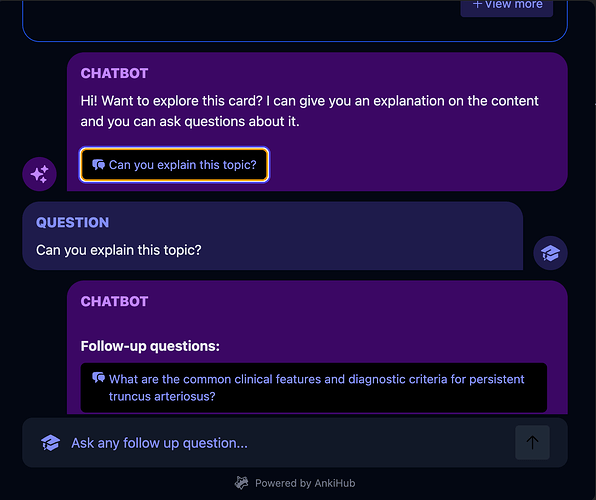Click the graduation cap icon inside the message box
Image resolution: width=596 pixels, height=500 pixels.
[51, 443]
